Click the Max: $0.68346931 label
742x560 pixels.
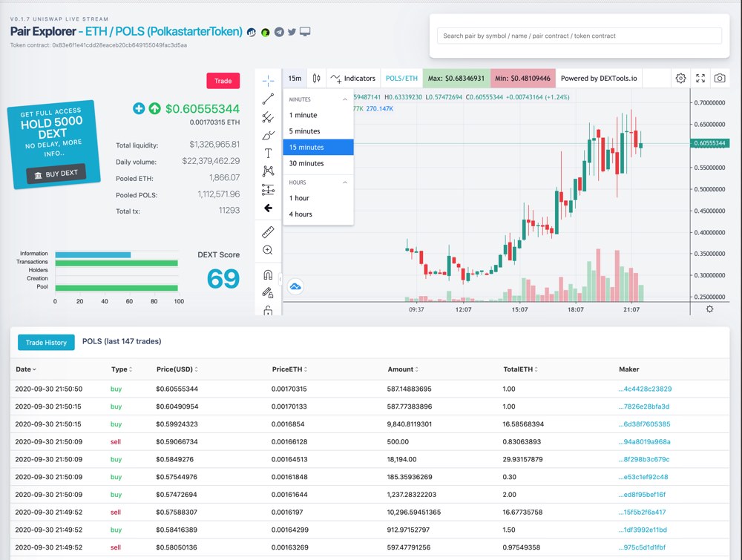pyautogui.click(x=456, y=79)
